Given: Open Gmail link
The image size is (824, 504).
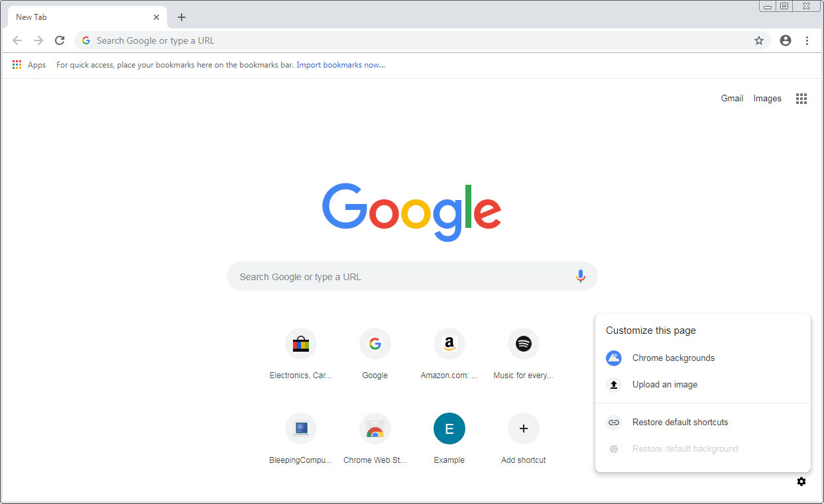Looking at the screenshot, I should (732, 98).
